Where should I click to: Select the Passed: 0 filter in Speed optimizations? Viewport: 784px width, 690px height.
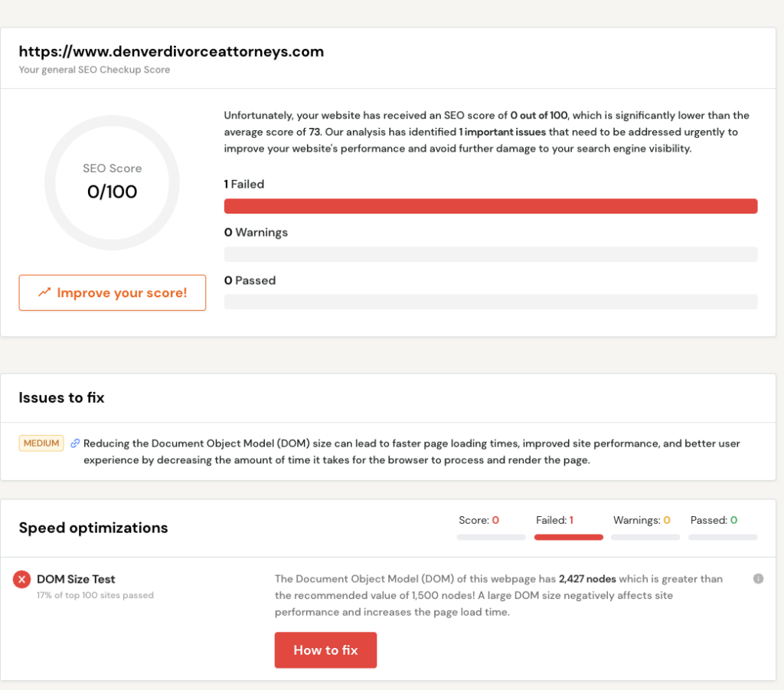(714, 521)
